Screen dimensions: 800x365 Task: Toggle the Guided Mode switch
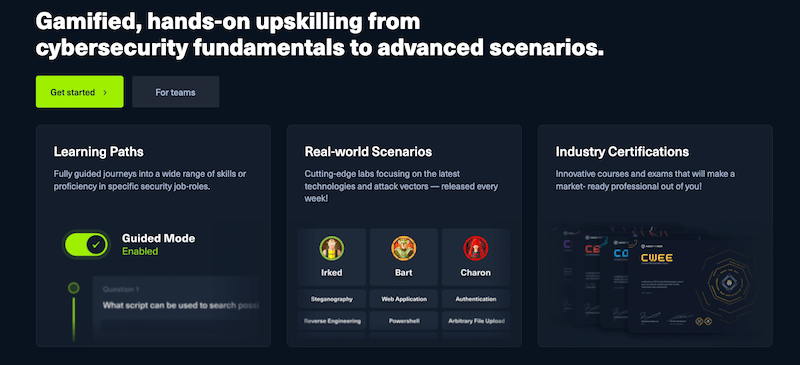(x=86, y=245)
